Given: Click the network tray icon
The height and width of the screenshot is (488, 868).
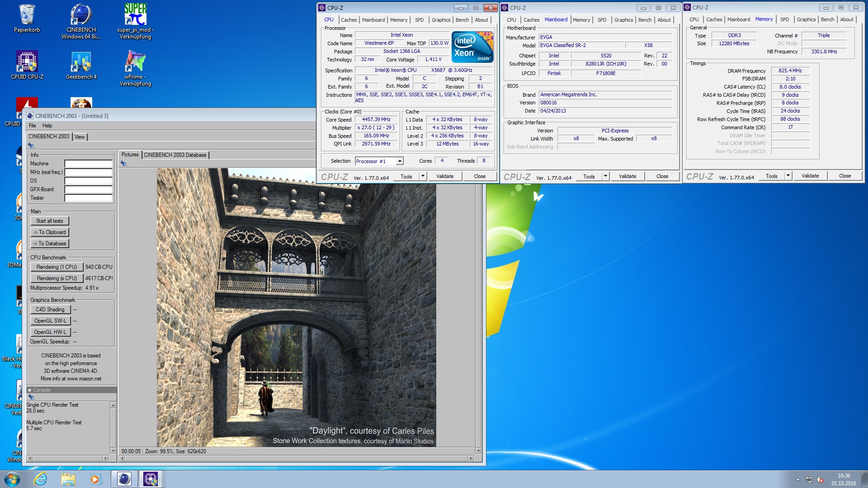Looking at the screenshot, I should (x=809, y=480).
